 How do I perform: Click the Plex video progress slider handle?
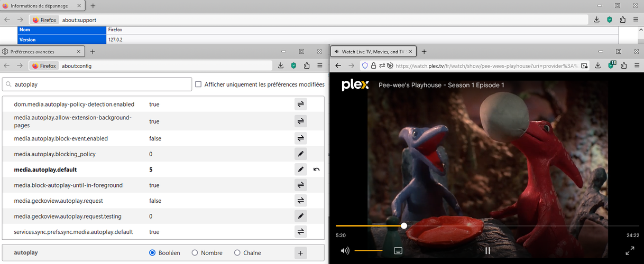pyautogui.click(x=404, y=225)
